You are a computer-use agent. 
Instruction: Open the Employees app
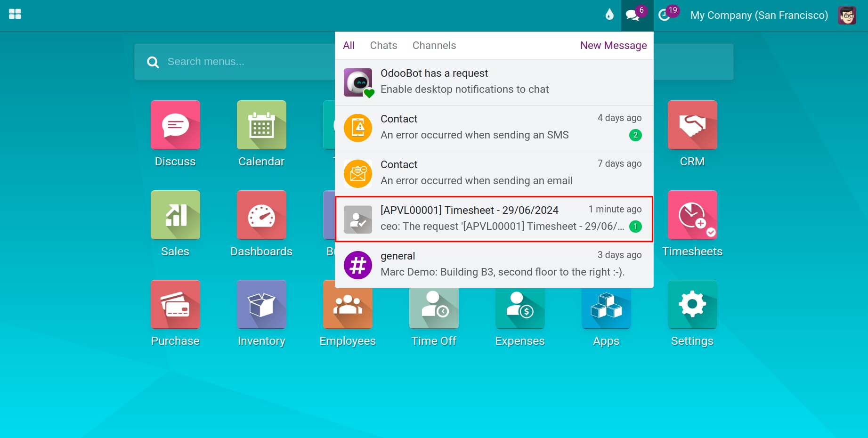click(x=348, y=308)
